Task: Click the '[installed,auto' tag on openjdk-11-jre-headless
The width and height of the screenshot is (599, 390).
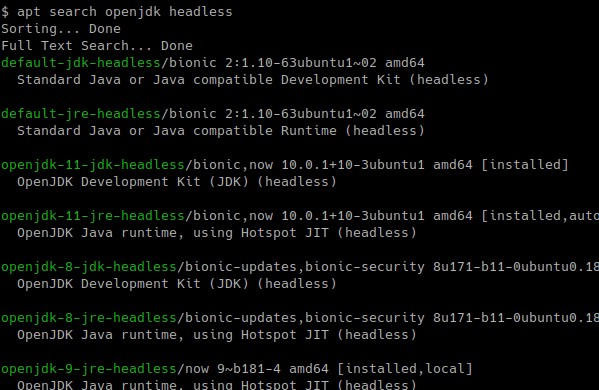Action: pos(540,216)
